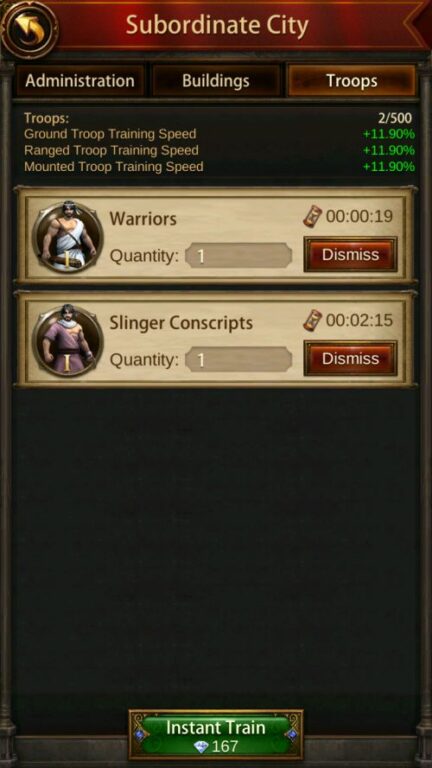Tap the diamond gem icon beside 167
The height and width of the screenshot is (768, 432).
201,747
